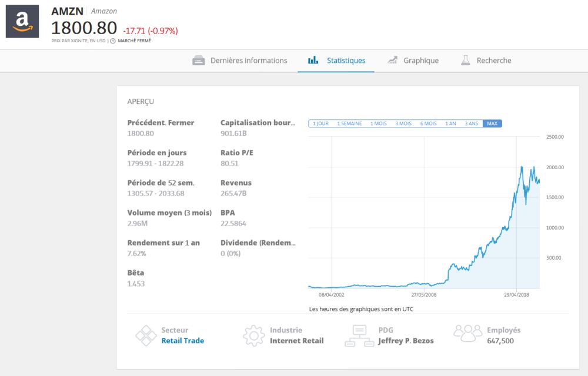Toggle the MAX time range
This screenshot has width=588, height=376.
pyautogui.click(x=492, y=123)
